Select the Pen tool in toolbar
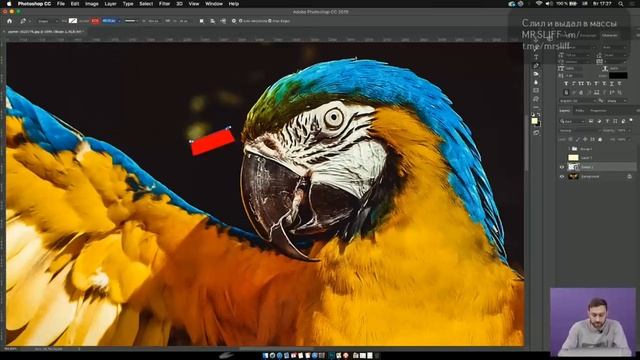 click(x=536, y=66)
